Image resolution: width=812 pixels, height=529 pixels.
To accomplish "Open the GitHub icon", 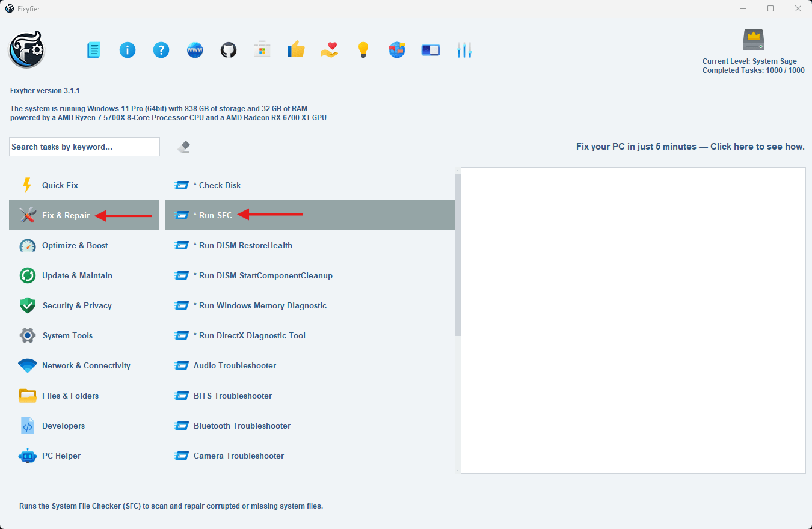I will click(229, 50).
